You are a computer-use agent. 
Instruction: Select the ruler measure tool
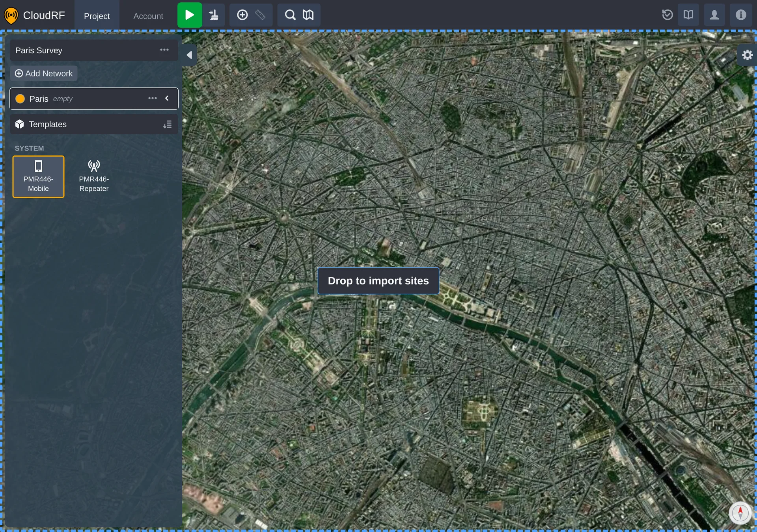(x=260, y=15)
